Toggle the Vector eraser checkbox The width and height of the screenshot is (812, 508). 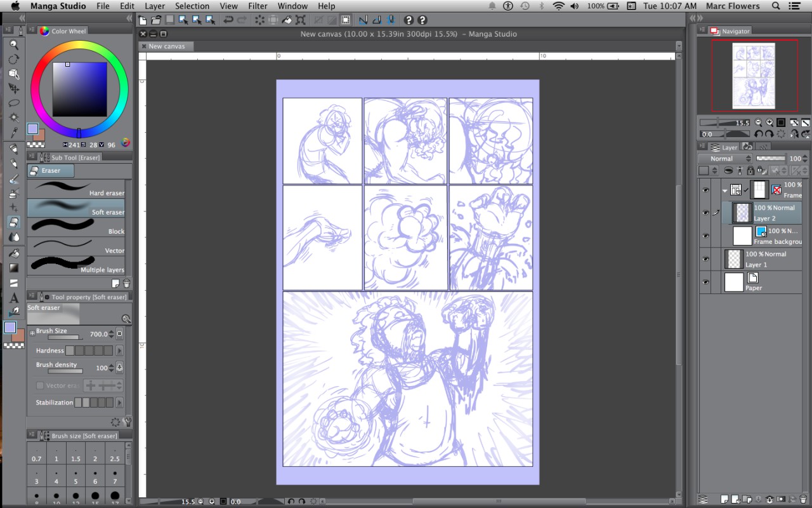(x=40, y=385)
